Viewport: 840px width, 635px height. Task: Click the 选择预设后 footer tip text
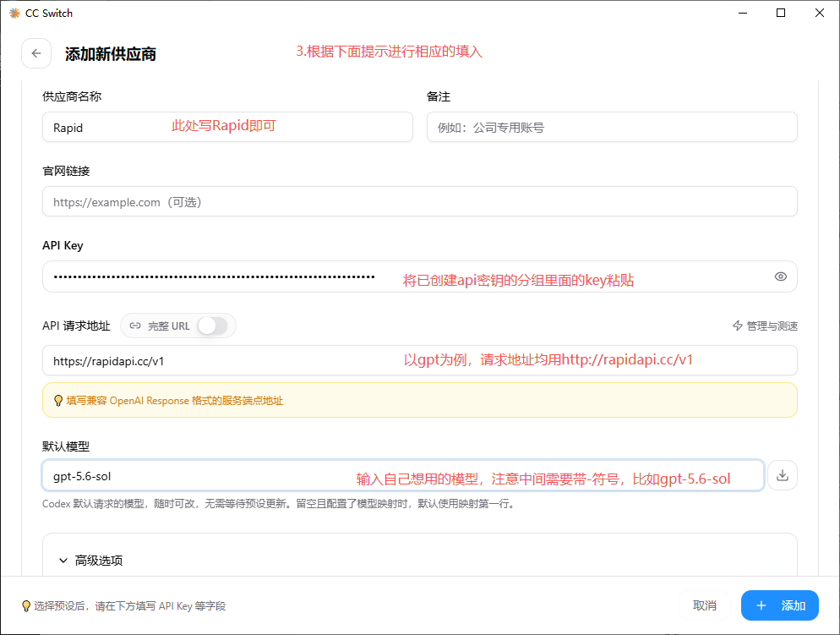pos(129,606)
